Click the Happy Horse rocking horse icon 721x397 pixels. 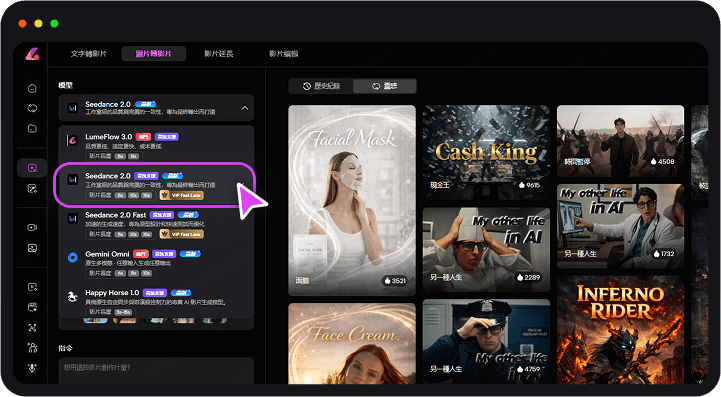(73, 297)
